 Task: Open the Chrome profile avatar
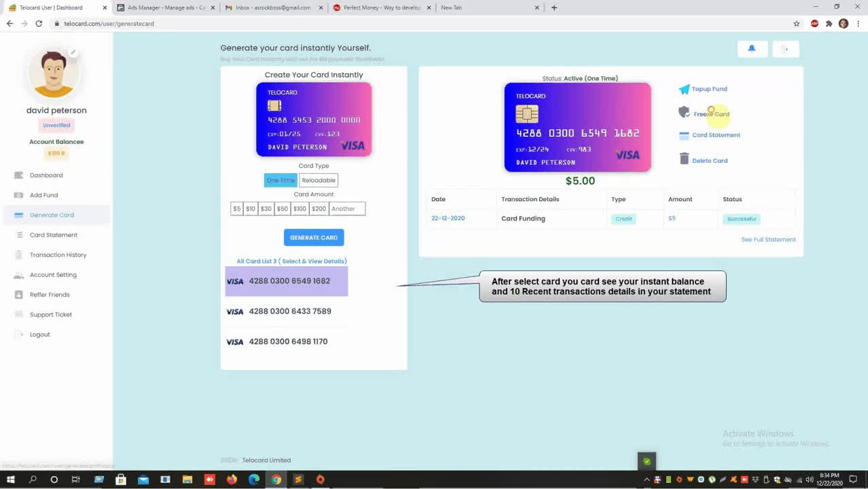click(x=844, y=23)
